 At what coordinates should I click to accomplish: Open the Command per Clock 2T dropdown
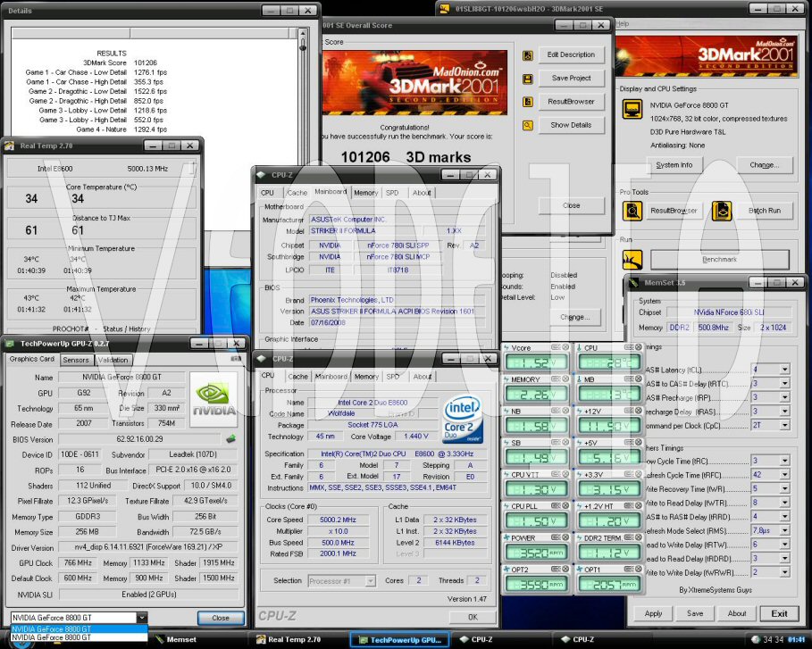click(x=785, y=426)
